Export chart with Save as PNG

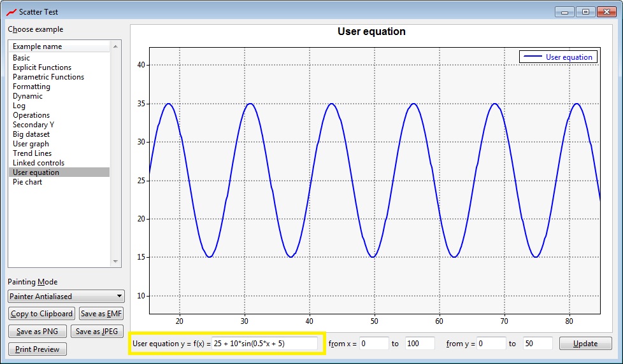tap(37, 332)
